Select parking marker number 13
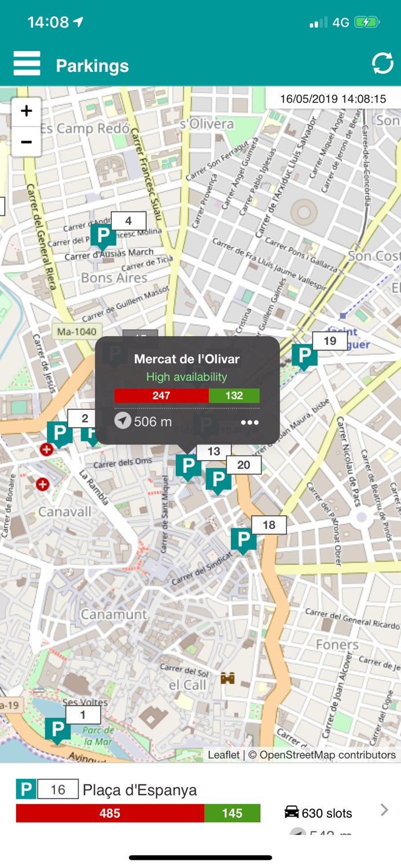 [x=188, y=466]
